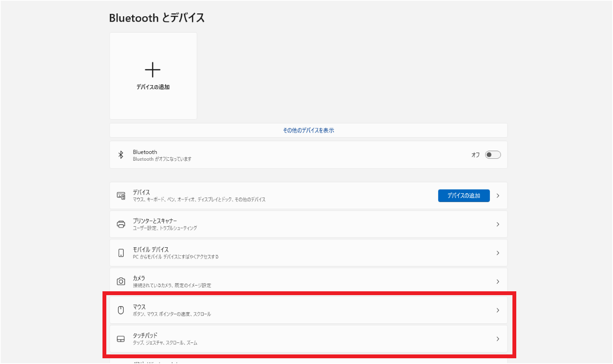Click the ユーザー設定、トラブルシューティング description
Screen dimensions: 613x364
pos(165,228)
